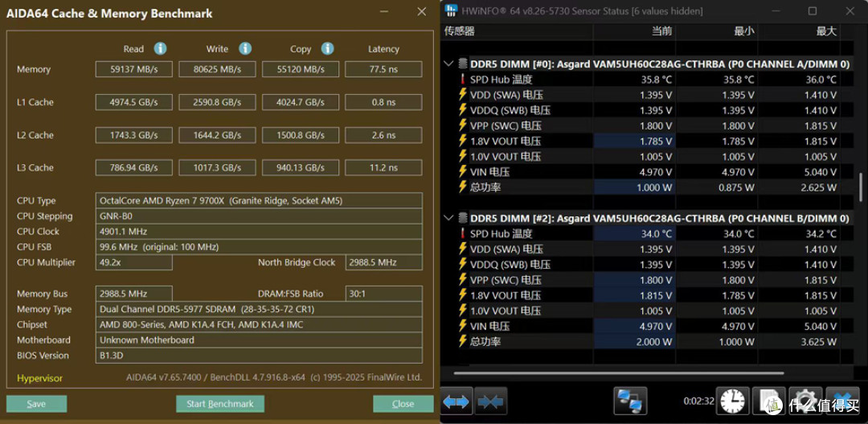Viewport: 868px width, 424px height.
Task: Click the expand columns double-arrow icon in HWiNFO
Action: click(x=457, y=401)
